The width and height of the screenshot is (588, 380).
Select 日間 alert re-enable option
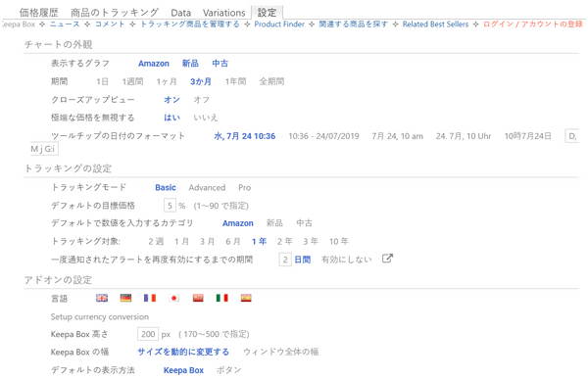[302, 260]
